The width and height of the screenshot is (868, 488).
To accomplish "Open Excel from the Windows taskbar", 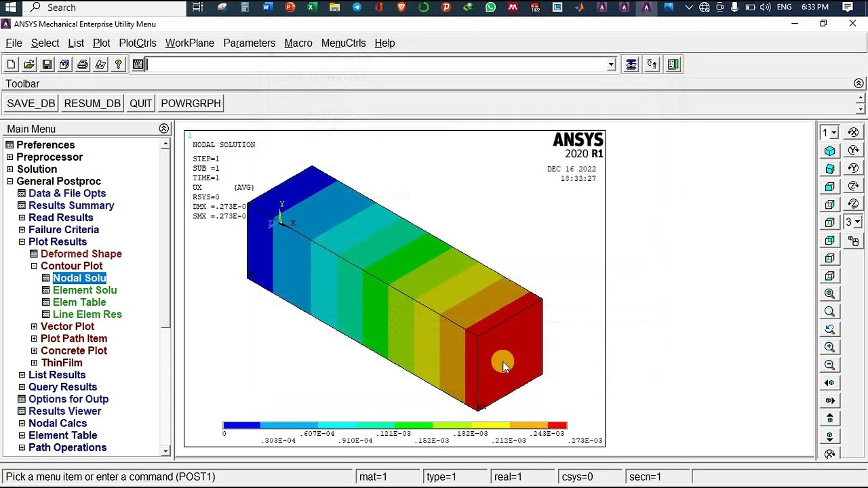I will coord(312,7).
